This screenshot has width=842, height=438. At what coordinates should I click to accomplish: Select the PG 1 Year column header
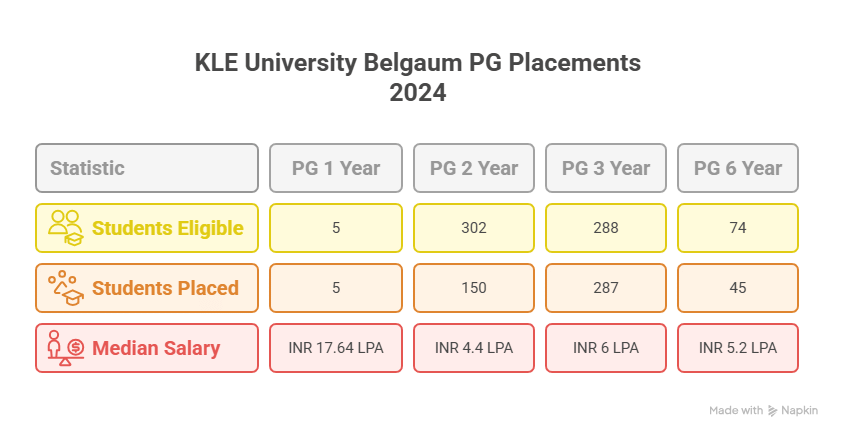pos(336,168)
